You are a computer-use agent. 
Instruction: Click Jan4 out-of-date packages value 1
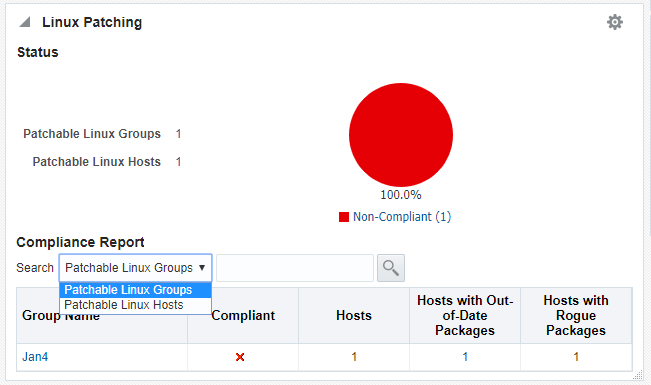click(465, 357)
